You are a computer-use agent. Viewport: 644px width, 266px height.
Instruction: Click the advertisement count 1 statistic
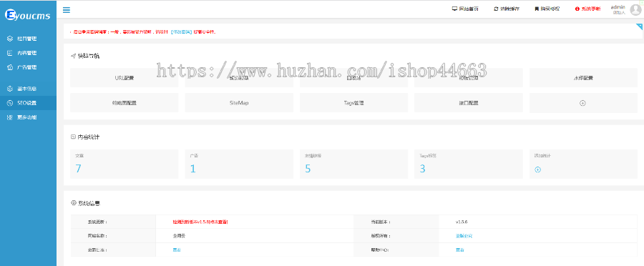point(192,169)
